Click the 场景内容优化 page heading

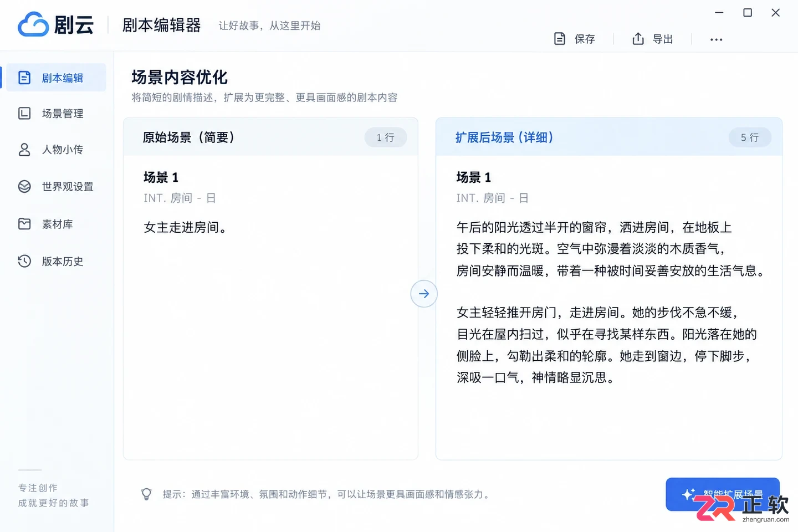point(180,77)
